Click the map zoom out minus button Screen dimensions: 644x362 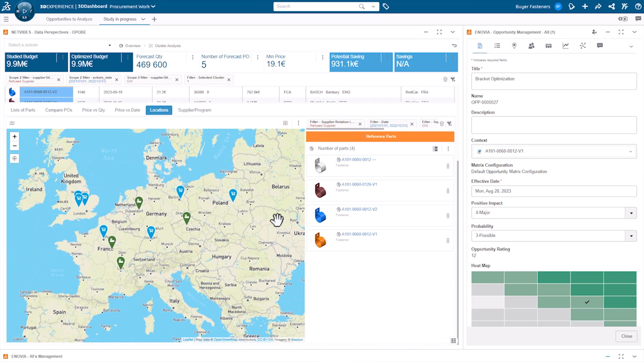pos(14,146)
